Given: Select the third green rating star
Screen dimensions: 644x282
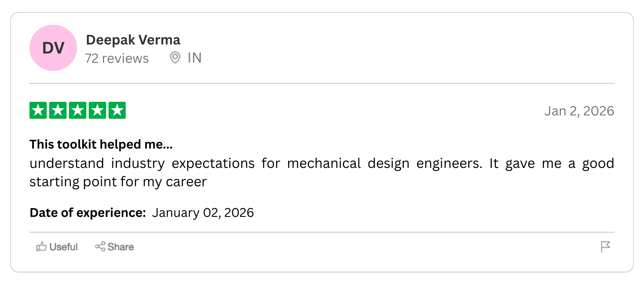Looking at the screenshot, I should pos(78,111).
